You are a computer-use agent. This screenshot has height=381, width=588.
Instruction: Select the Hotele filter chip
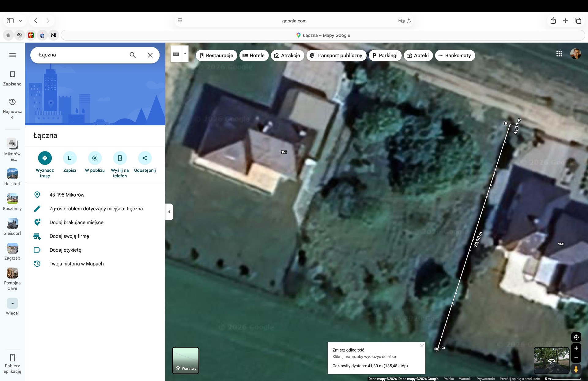tap(254, 55)
